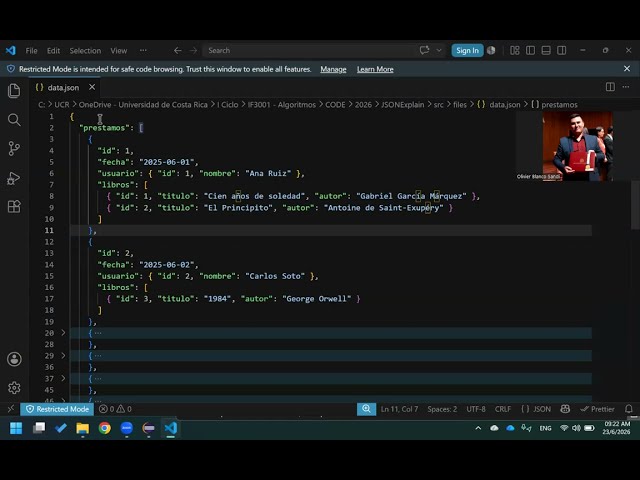Click Spaces: 2 indentation setting
The image size is (640, 480).
pyautogui.click(x=442, y=409)
